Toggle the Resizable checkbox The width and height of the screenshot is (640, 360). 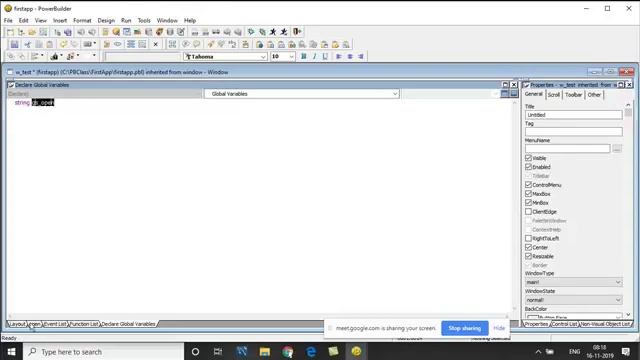coord(529,256)
